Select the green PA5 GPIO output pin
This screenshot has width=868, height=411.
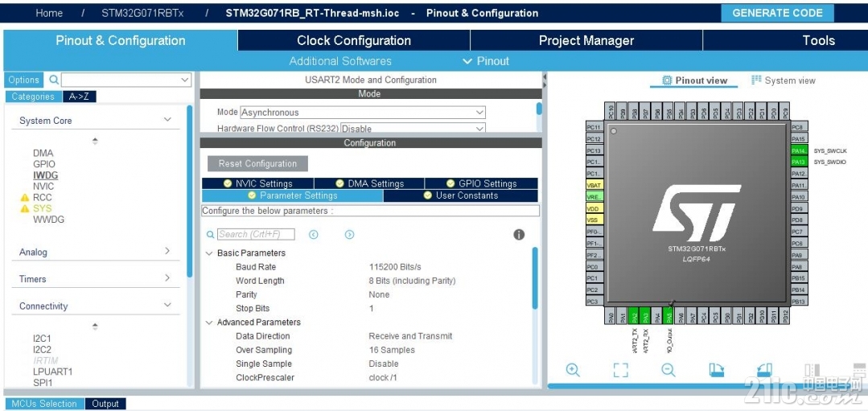click(668, 316)
